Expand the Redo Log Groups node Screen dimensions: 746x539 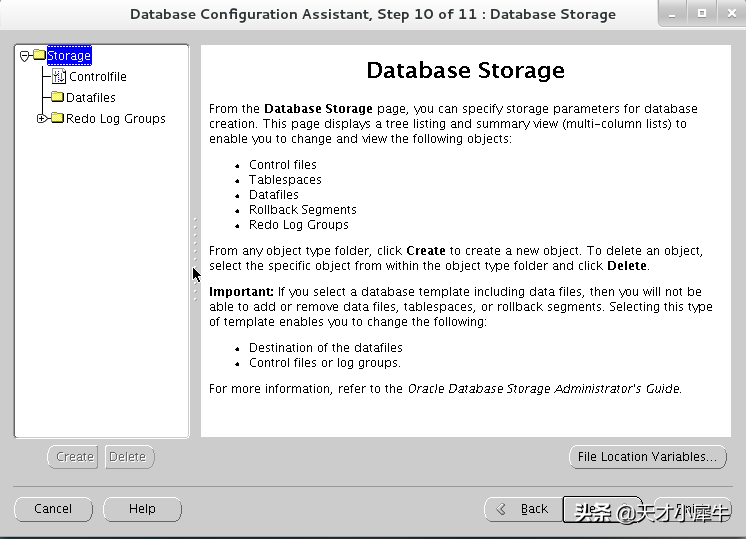point(42,118)
